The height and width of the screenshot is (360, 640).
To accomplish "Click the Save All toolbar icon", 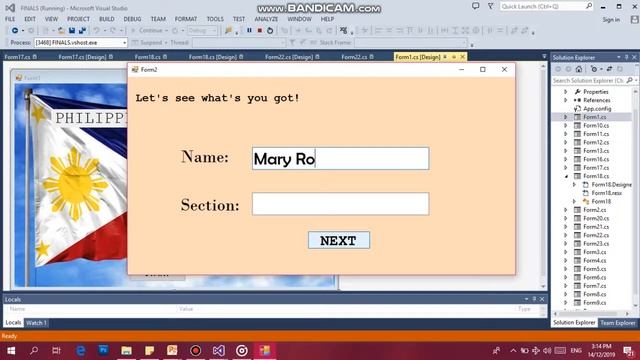I will point(82,31).
